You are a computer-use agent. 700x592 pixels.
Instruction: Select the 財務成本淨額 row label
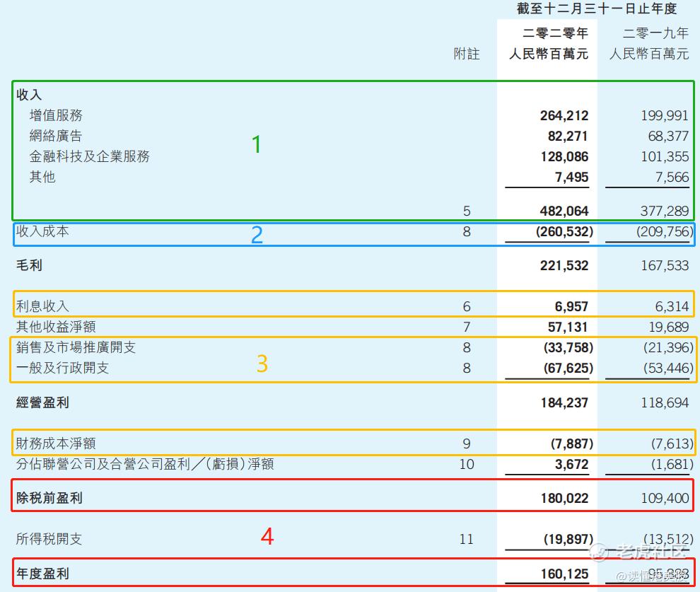pyautogui.click(x=56, y=443)
